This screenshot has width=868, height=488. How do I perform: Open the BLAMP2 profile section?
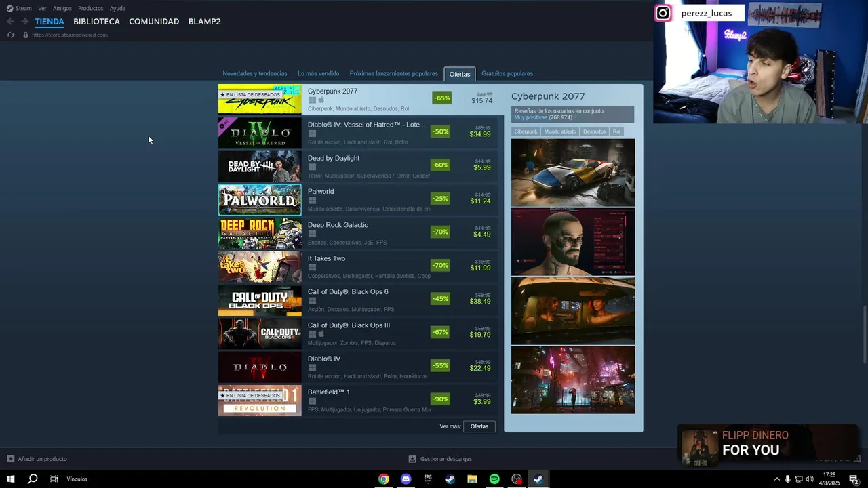coord(204,22)
